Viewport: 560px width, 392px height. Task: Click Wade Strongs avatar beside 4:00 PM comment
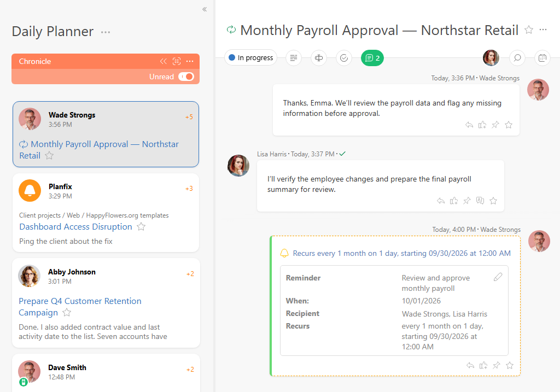pos(539,241)
